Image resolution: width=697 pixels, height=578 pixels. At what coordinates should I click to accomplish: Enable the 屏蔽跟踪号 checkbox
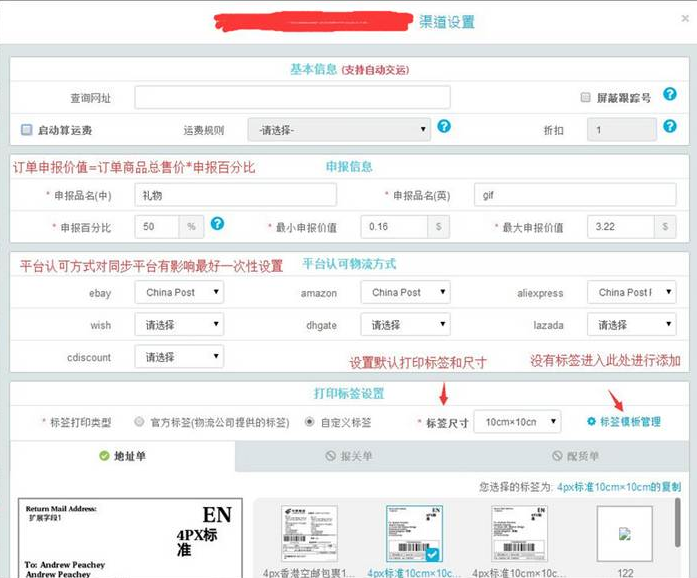pyautogui.click(x=586, y=98)
